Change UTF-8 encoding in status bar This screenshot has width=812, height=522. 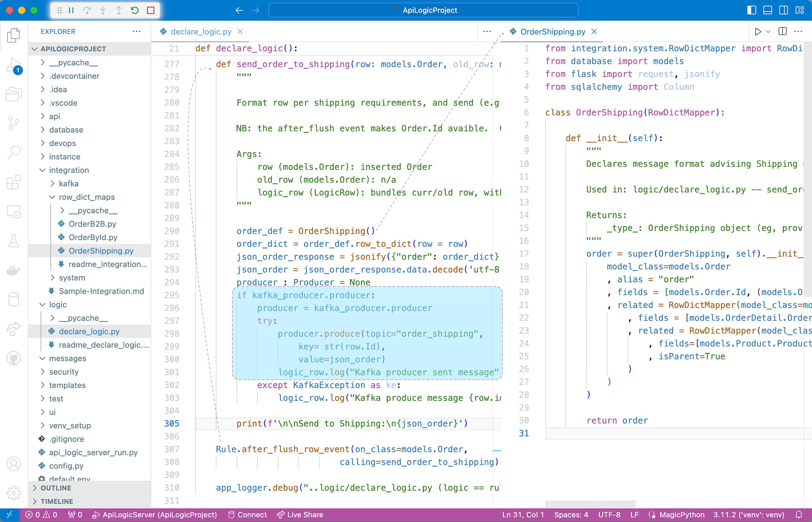609,515
